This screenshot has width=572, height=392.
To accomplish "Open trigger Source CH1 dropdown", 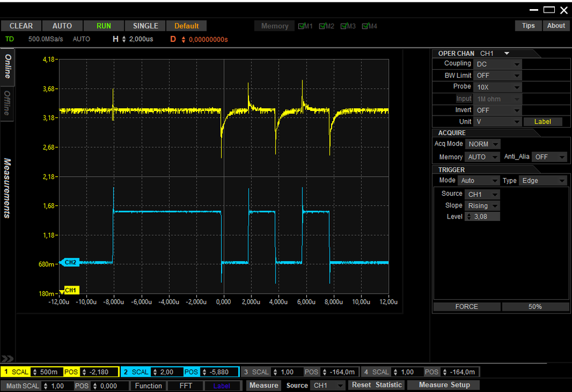I will (482, 195).
